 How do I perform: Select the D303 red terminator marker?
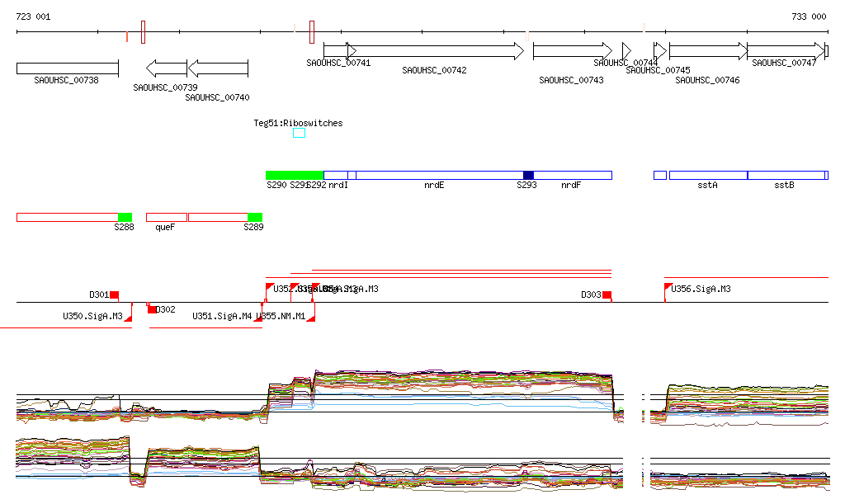[x=607, y=294]
